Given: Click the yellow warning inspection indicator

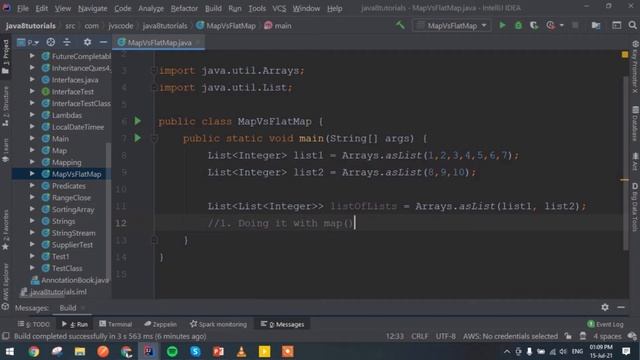Looking at the screenshot, I should 625,54.
